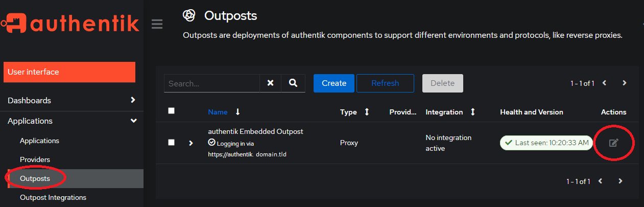The image size is (644, 207).
Task: Click the authentik Embedded Outpost name text
Action: point(256,131)
